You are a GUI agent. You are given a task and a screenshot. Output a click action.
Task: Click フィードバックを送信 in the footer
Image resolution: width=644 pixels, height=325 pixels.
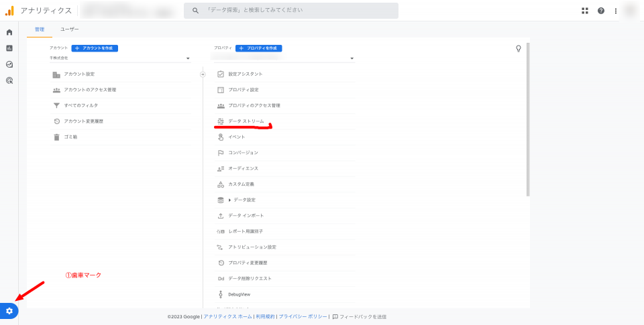(360, 317)
